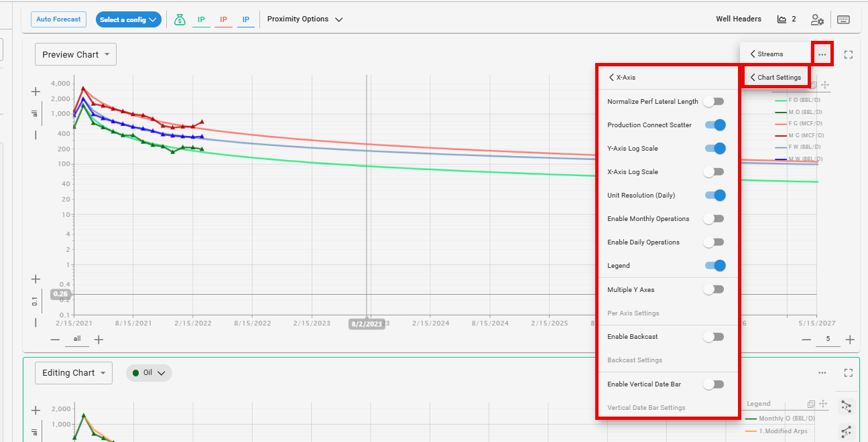Click the Auto Forecast button

[x=58, y=19]
